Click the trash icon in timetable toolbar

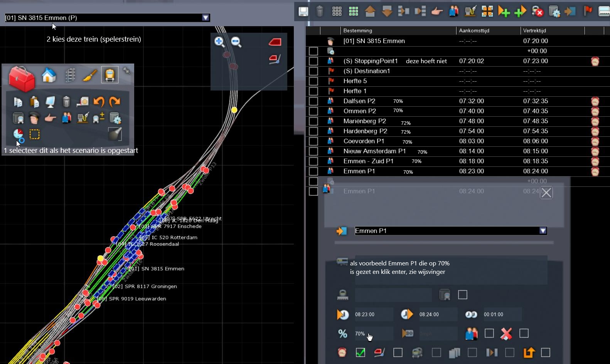tap(320, 12)
